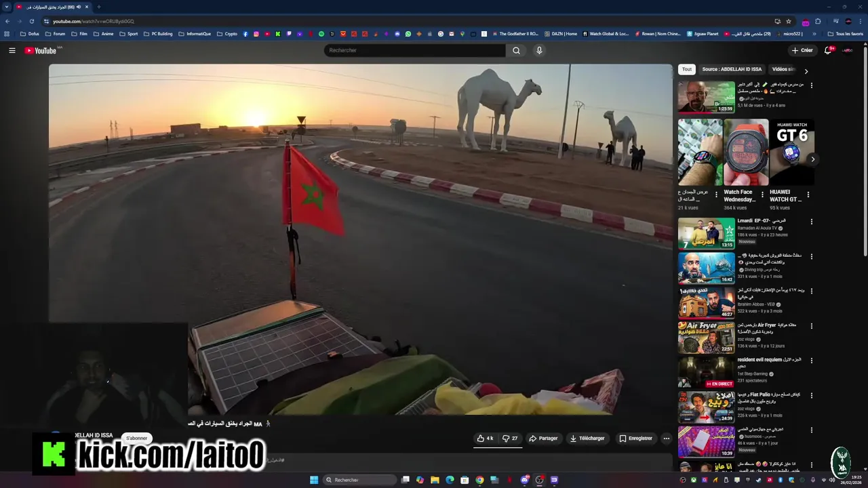Select the Vidéos similaires filter chip
Viewport: 868px width, 488px height.
point(784,69)
